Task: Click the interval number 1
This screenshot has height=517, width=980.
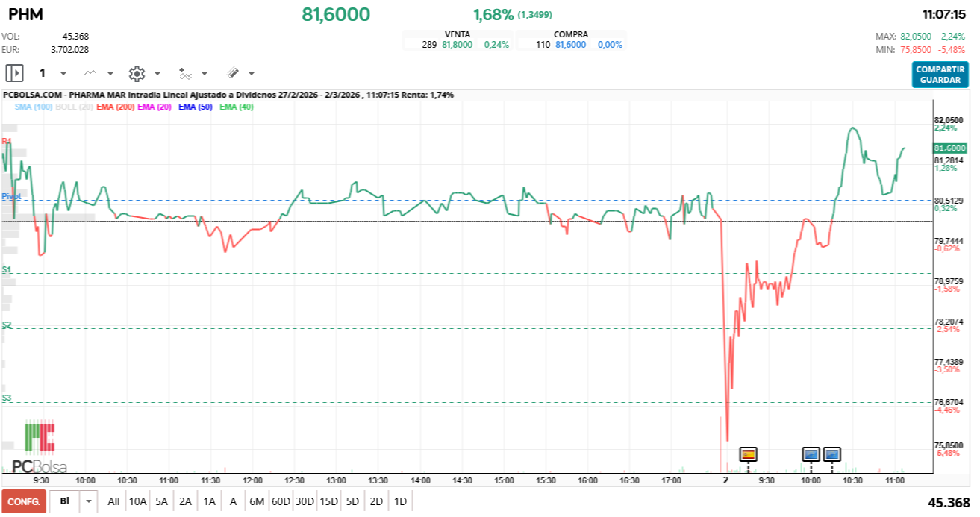Action: 43,73
